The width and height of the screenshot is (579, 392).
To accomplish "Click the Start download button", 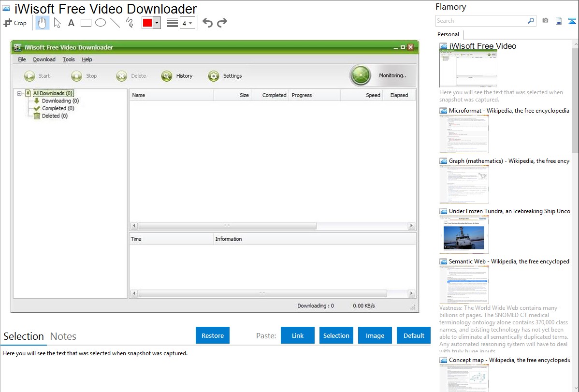I will click(37, 76).
